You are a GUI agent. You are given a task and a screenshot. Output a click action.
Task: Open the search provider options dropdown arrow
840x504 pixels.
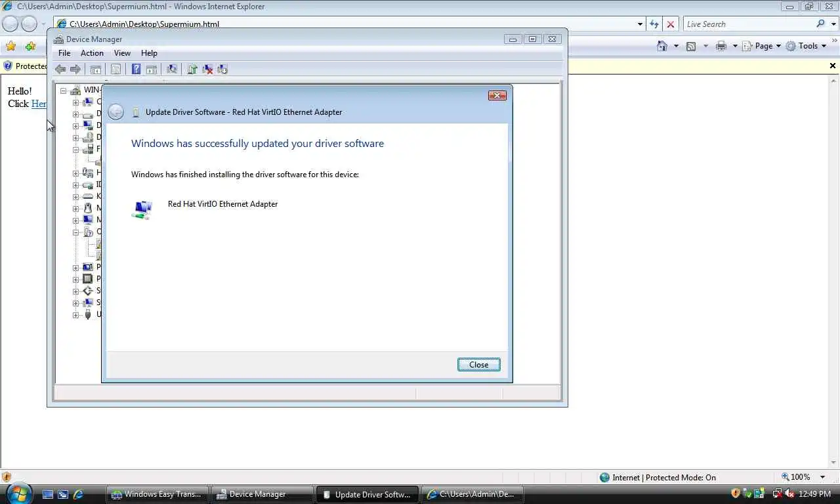coord(833,24)
